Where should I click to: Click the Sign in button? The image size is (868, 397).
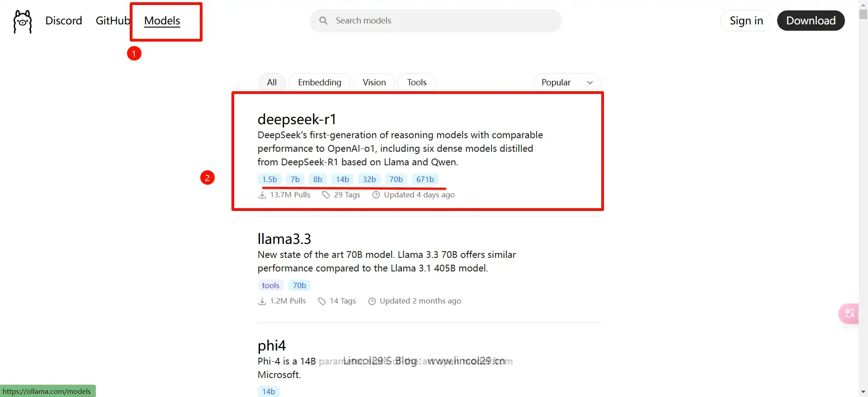746,21
